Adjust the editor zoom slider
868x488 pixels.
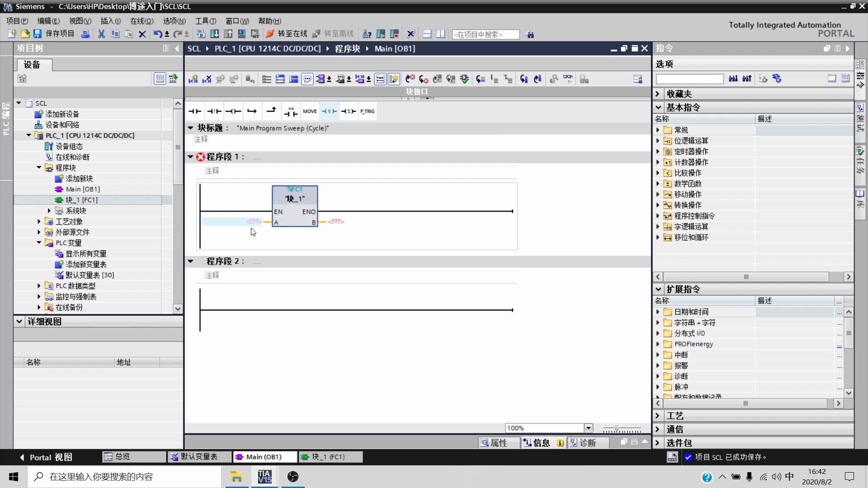pyautogui.click(x=617, y=428)
